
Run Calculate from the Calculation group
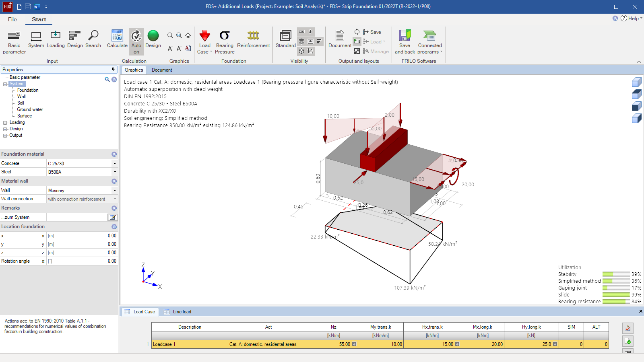click(117, 39)
